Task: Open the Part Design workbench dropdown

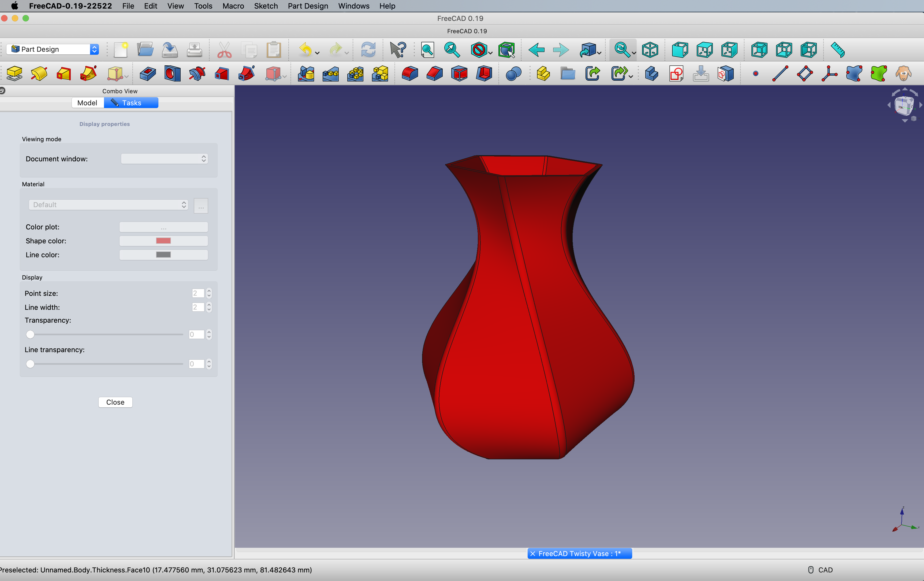Action: [53, 49]
